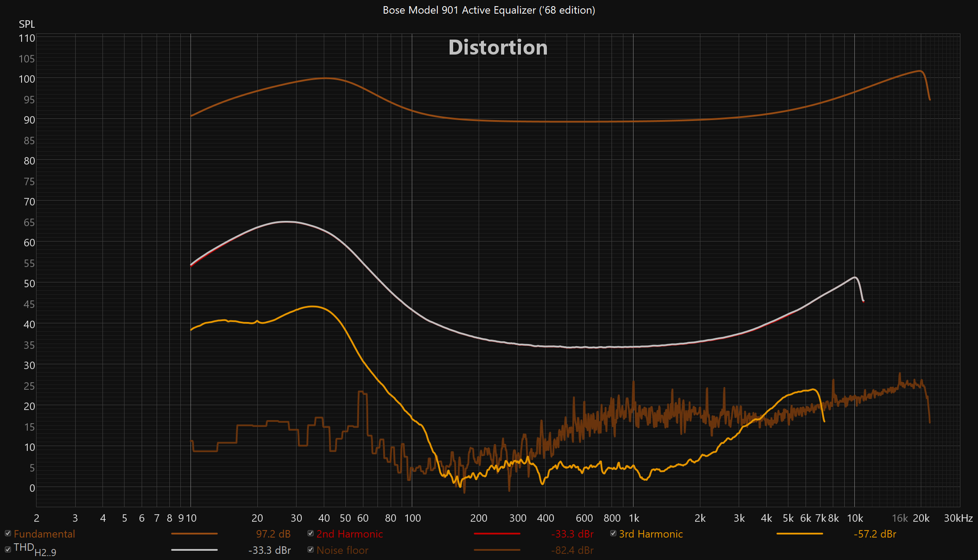Click the 10k frequency axis label
Image resolution: width=978 pixels, height=560 pixels.
tap(855, 518)
